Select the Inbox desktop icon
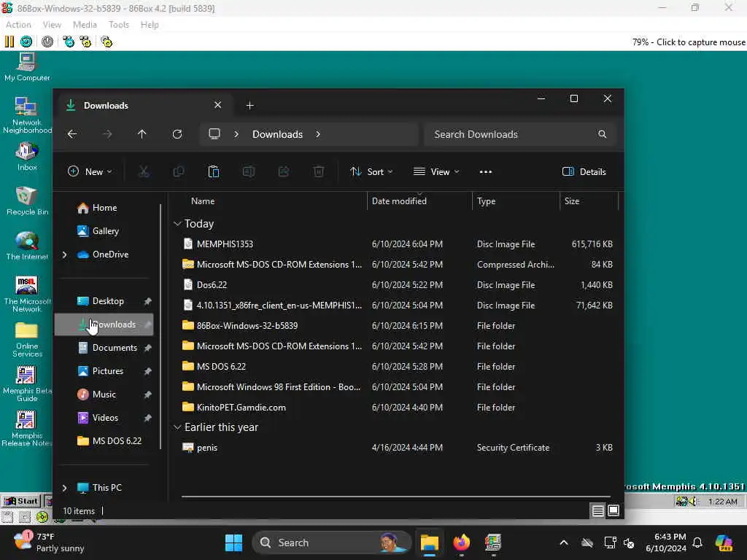This screenshot has width=747, height=560. [x=27, y=157]
